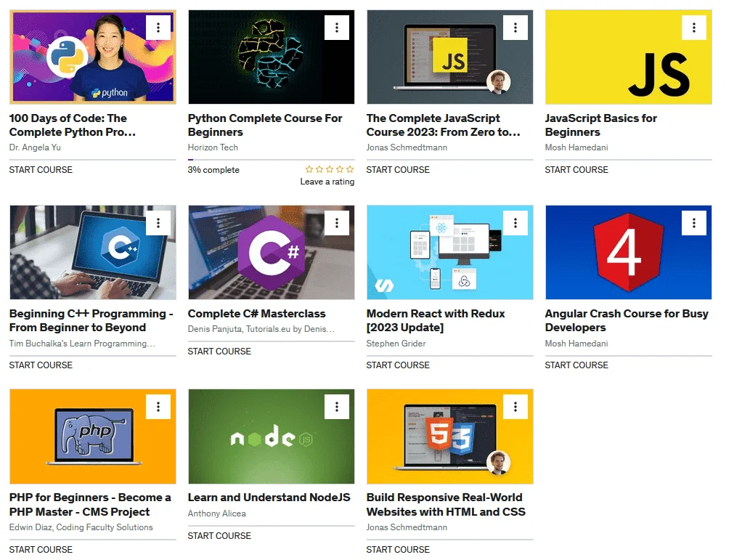Click the third rating star under Python Complete Course
Image resolution: width=750 pixels, height=560 pixels.
pos(330,169)
